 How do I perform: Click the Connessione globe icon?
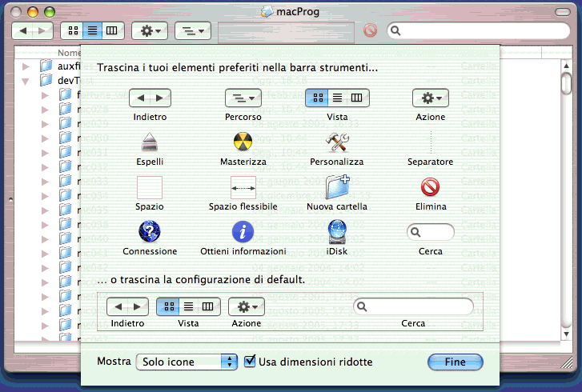click(x=150, y=232)
